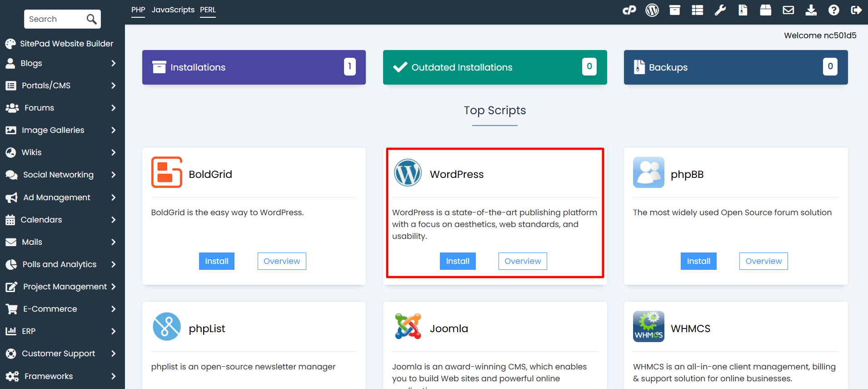
Task: Expand the ERP category chevron
Action: [114, 331]
